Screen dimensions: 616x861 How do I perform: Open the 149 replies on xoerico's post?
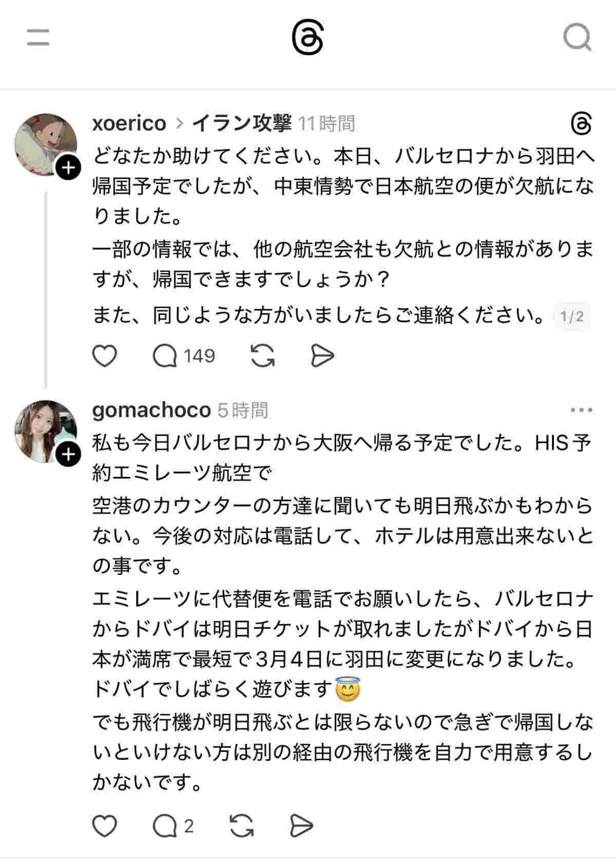click(184, 355)
